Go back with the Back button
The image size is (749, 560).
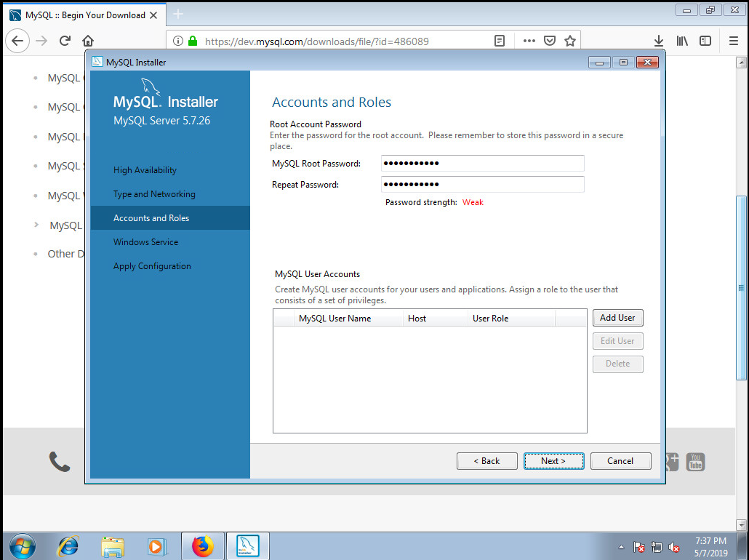click(486, 460)
